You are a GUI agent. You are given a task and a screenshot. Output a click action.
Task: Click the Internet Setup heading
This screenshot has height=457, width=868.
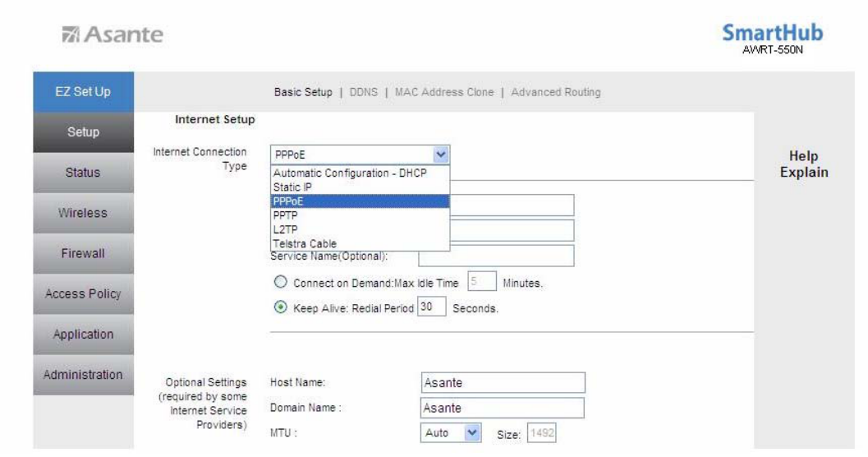[x=215, y=119]
